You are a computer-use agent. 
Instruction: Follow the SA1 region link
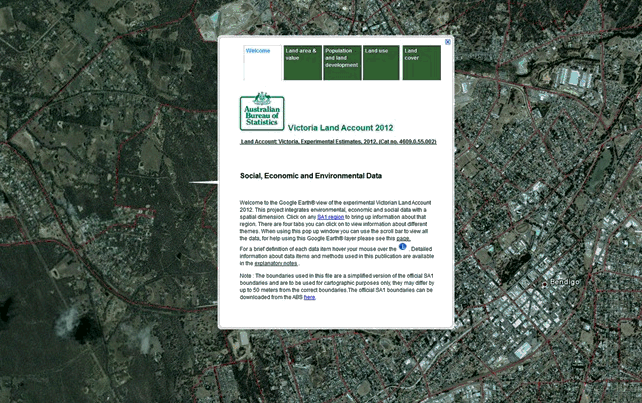point(331,216)
